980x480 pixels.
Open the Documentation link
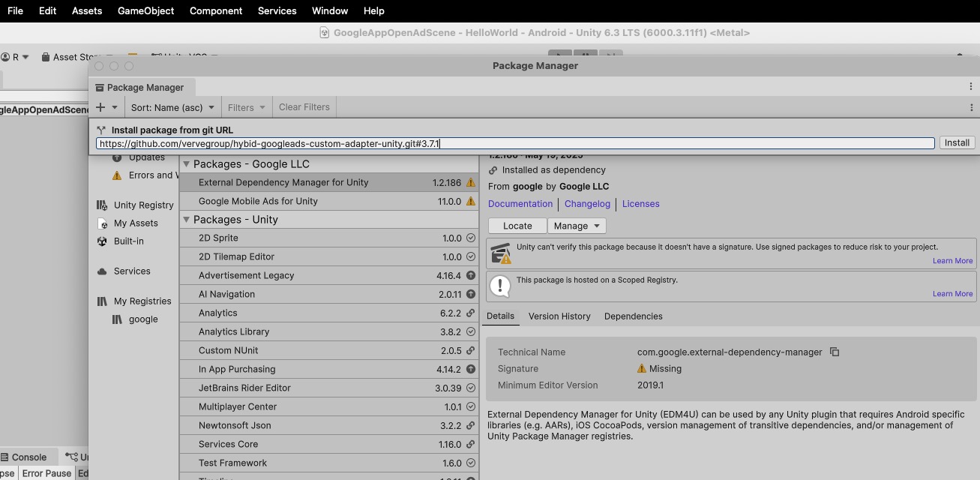(x=520, y=204)
